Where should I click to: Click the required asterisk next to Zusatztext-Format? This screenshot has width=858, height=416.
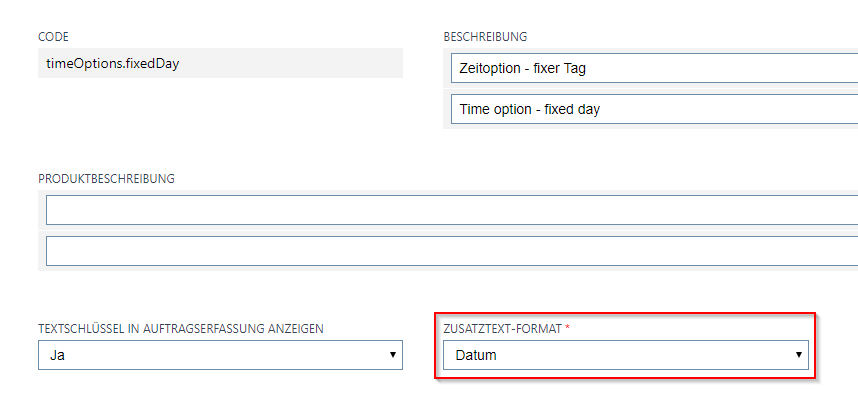tap(568, 328)
